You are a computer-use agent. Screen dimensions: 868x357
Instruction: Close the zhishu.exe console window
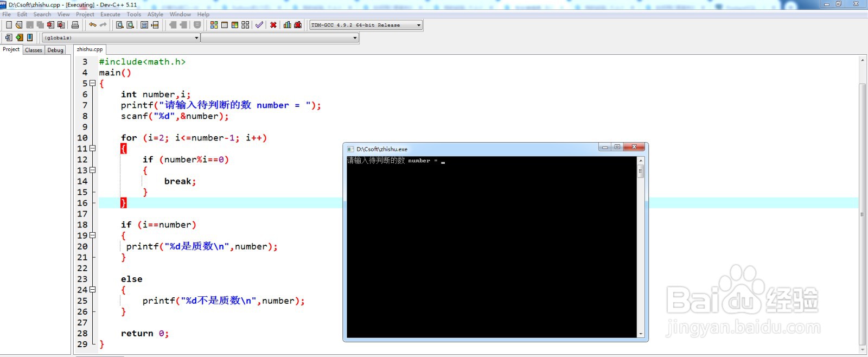click(634, 147)
